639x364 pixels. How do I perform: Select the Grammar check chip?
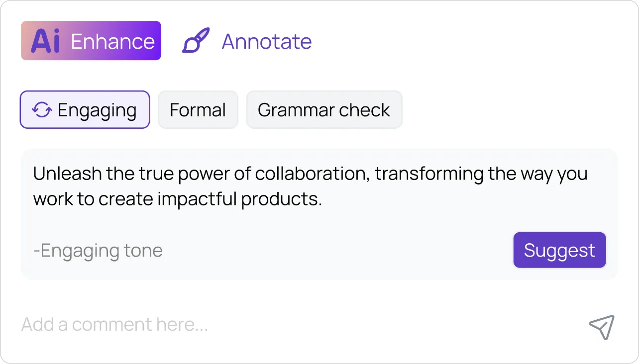(x=324, y=110)
